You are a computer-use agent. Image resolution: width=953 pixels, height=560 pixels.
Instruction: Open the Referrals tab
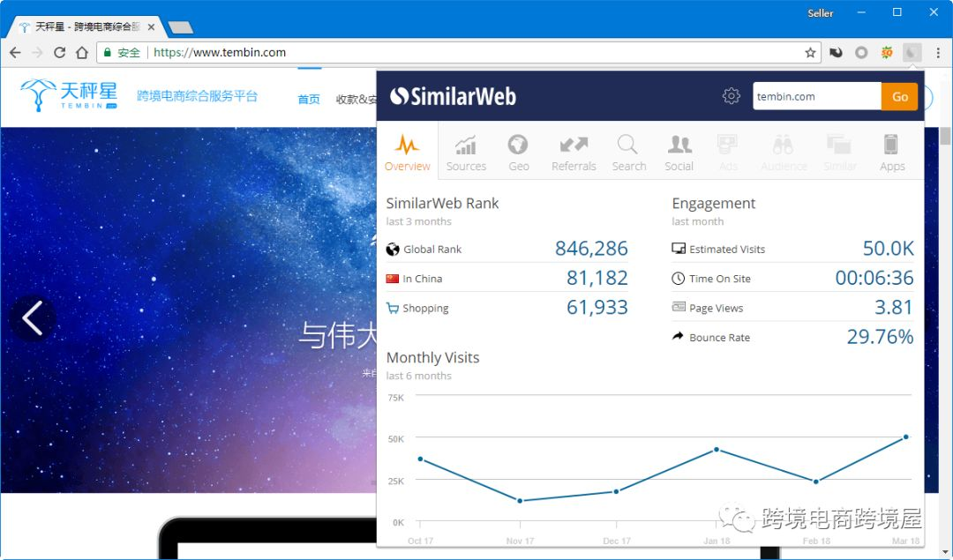click(x=574, y=152)
